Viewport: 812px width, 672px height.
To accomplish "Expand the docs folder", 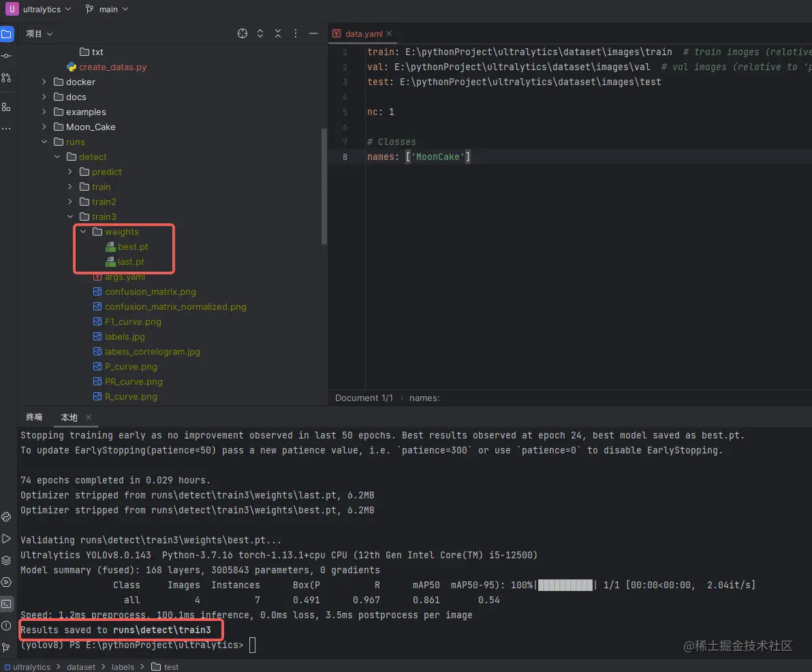I will (44, 97).
